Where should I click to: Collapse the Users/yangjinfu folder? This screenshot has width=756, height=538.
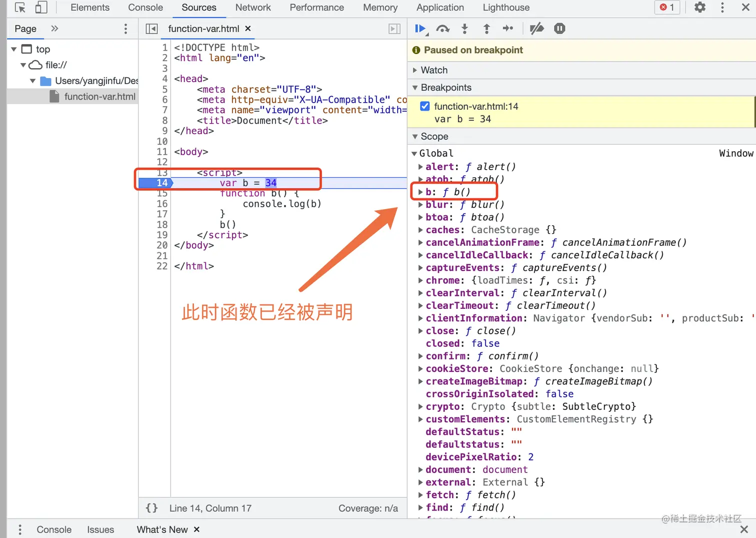pos(32,81)
